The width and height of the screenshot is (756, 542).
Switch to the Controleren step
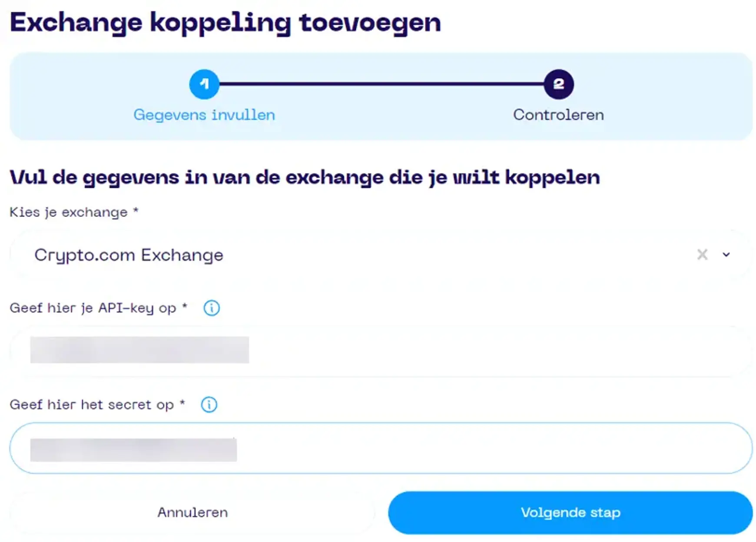click(559, 115)
